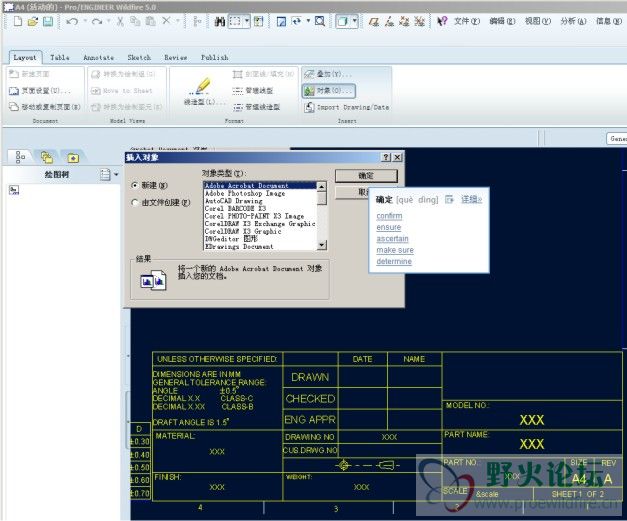The width and height of the screenshot is (627, 521).
Task: Select the 由文件创建 radio button
Action: pos(135,203)
